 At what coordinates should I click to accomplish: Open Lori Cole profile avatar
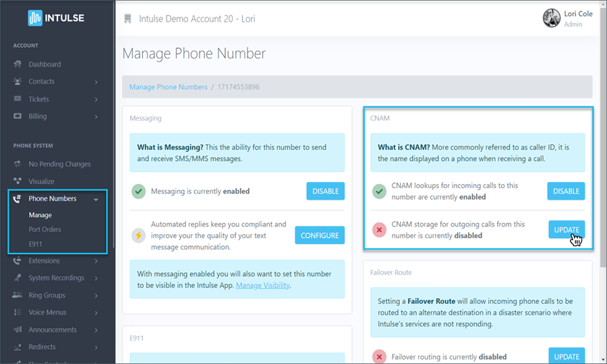click(x=551, y=18)
